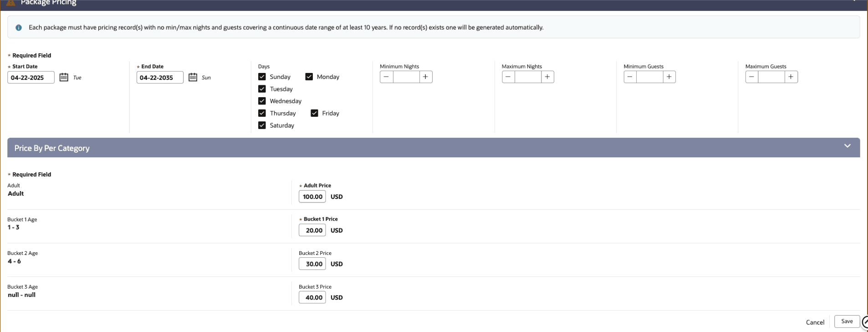Toggle the Wednesday checkbox
The image size is (868, 332).
click(262, 101)
